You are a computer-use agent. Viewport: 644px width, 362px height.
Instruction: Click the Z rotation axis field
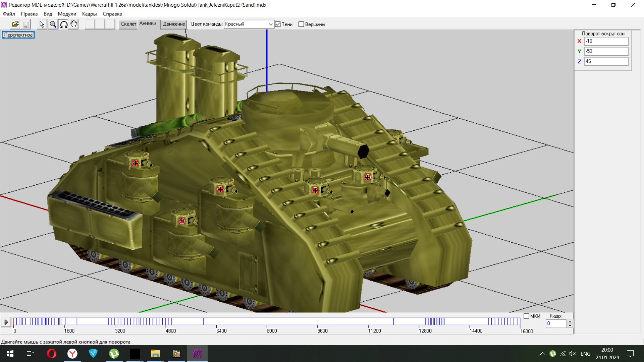pos(606,61)
